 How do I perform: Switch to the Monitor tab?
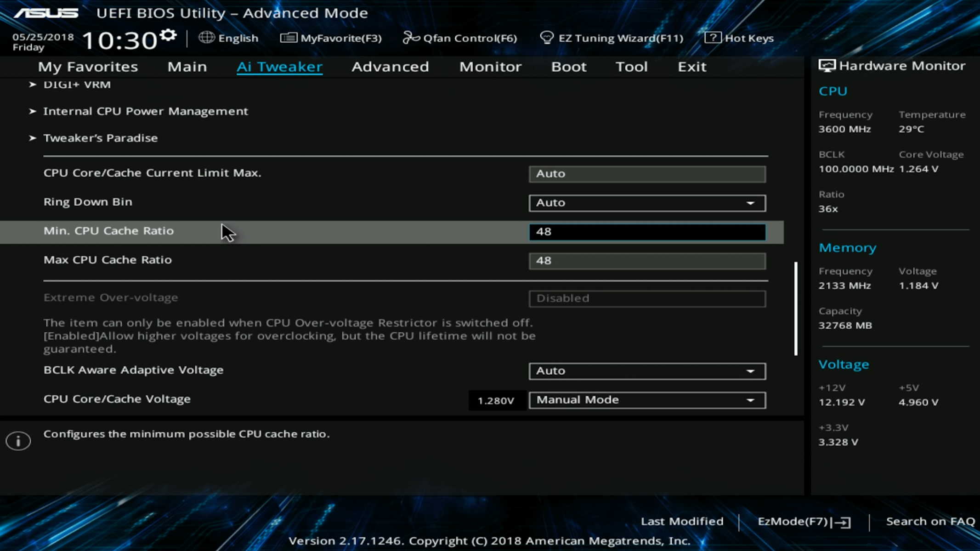490,67
